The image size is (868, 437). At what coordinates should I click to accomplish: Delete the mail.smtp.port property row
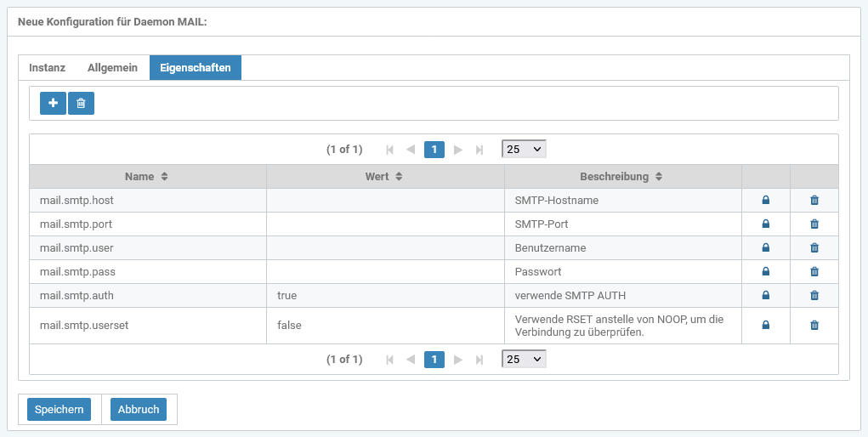tap(814, 224)
